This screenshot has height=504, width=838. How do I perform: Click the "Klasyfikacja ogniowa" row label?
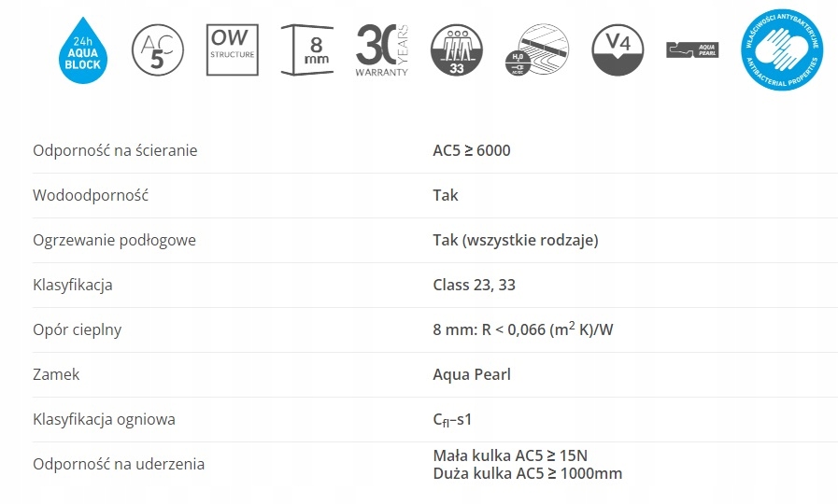point(104,419)
